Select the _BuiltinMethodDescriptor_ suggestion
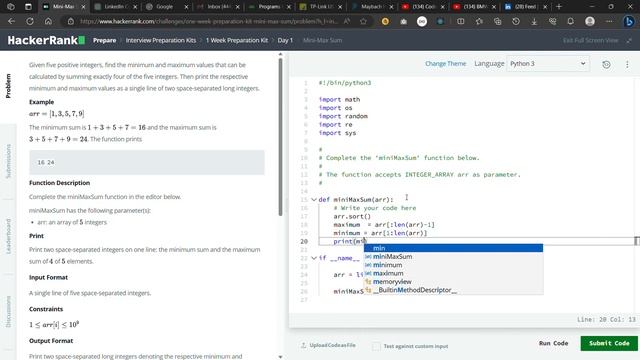The height and width of the screenshot is (360, 640). [453, 290]
